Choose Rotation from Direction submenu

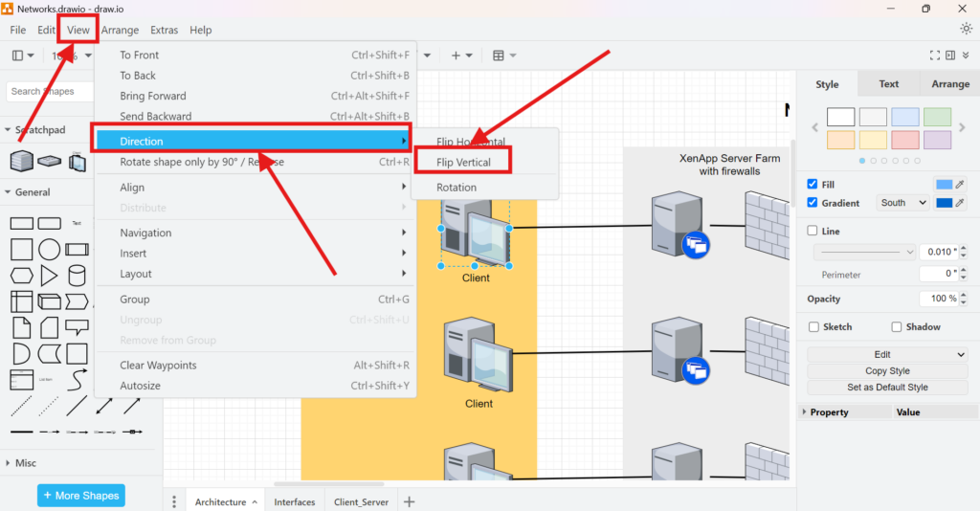(457, 188)
